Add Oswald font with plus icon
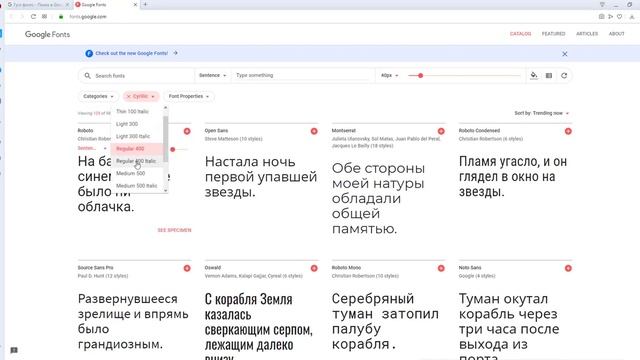Image resolution: width=640 pixels, height=360 pixels. click(x=314, y=268)
